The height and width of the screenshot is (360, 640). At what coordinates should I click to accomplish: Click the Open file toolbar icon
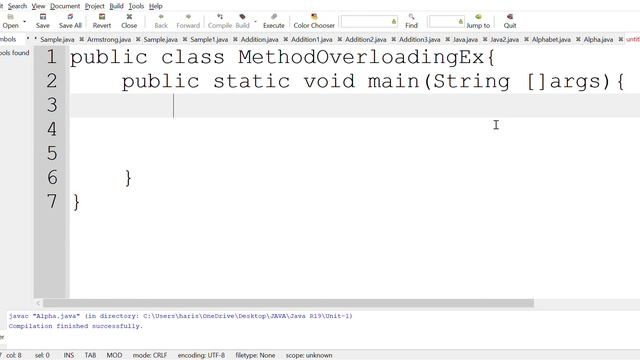(10, 21)
